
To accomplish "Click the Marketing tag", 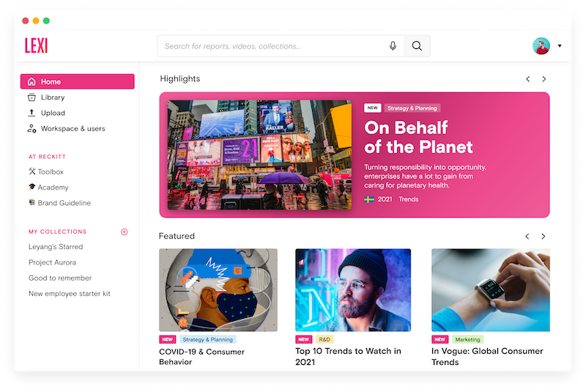I will coord(468,339).
